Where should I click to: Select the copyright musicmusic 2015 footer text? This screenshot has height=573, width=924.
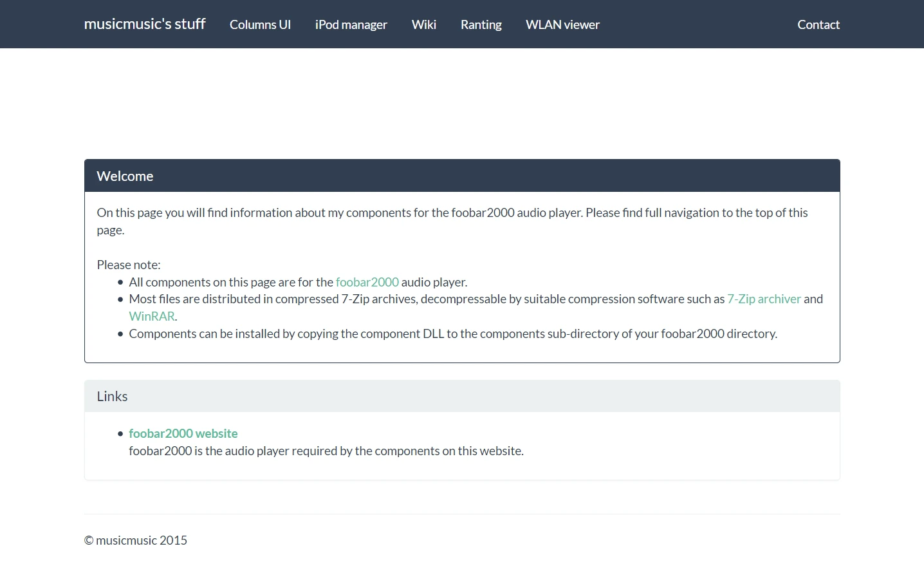coord(135,540)
